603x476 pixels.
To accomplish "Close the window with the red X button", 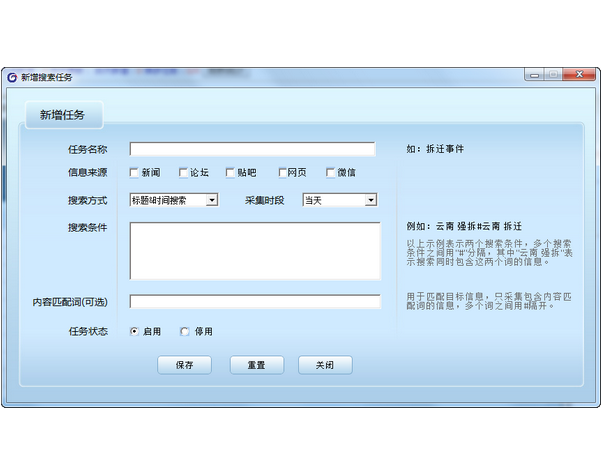I will (579, 75).
